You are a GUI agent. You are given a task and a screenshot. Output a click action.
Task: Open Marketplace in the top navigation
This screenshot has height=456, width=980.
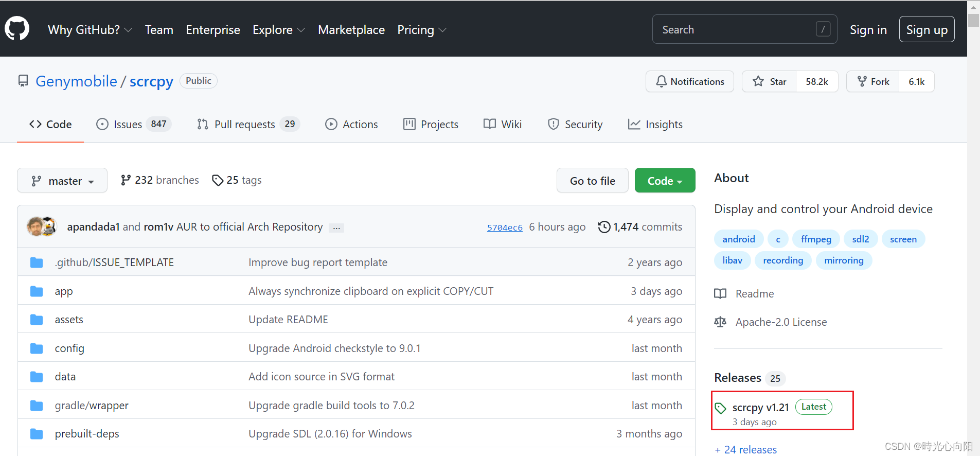(x=351, y=30)
